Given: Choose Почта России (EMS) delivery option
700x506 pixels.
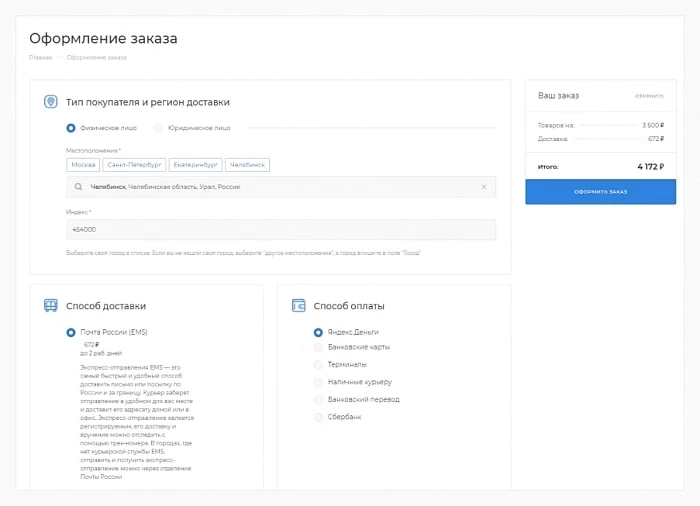Looking at the screenshot, I should tap(71, 332).
